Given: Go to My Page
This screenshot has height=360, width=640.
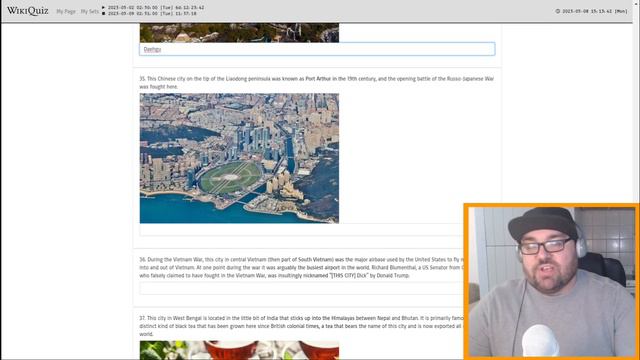Looking at the screenshot, I should pyautogui.click(x=66, y=11).
